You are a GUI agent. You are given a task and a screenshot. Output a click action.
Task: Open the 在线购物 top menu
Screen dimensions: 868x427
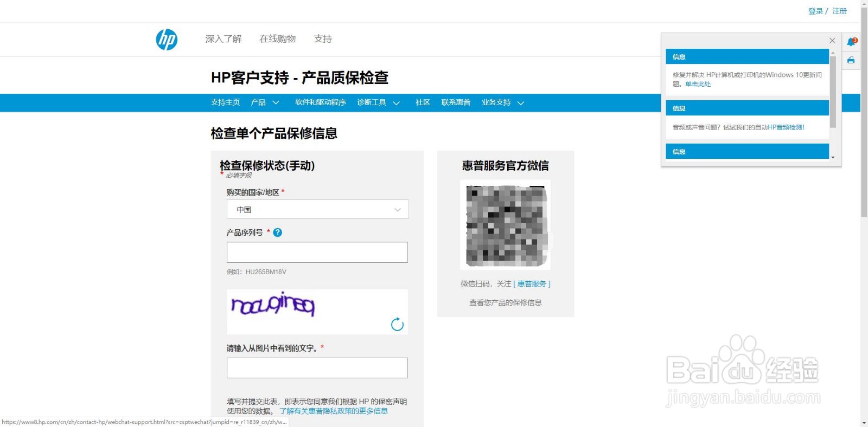pos(277,39)
